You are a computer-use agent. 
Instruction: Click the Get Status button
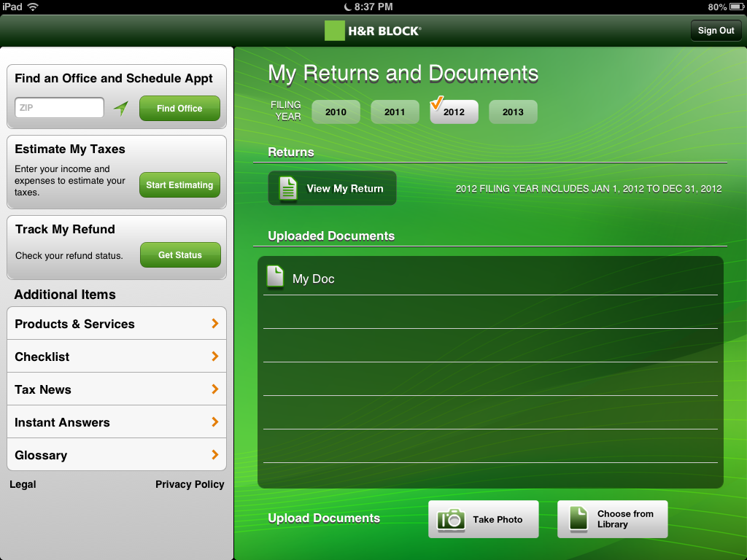coord(180,254)
